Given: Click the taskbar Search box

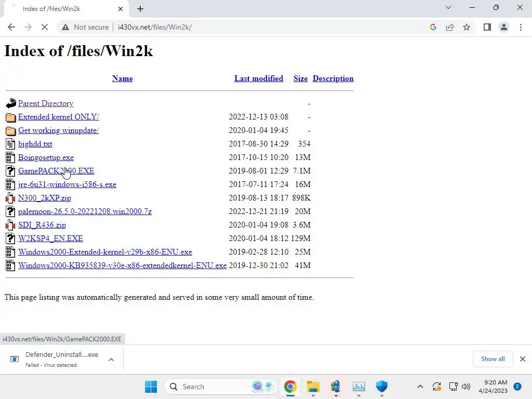Looking at the screenshot, I should point(220,387).
